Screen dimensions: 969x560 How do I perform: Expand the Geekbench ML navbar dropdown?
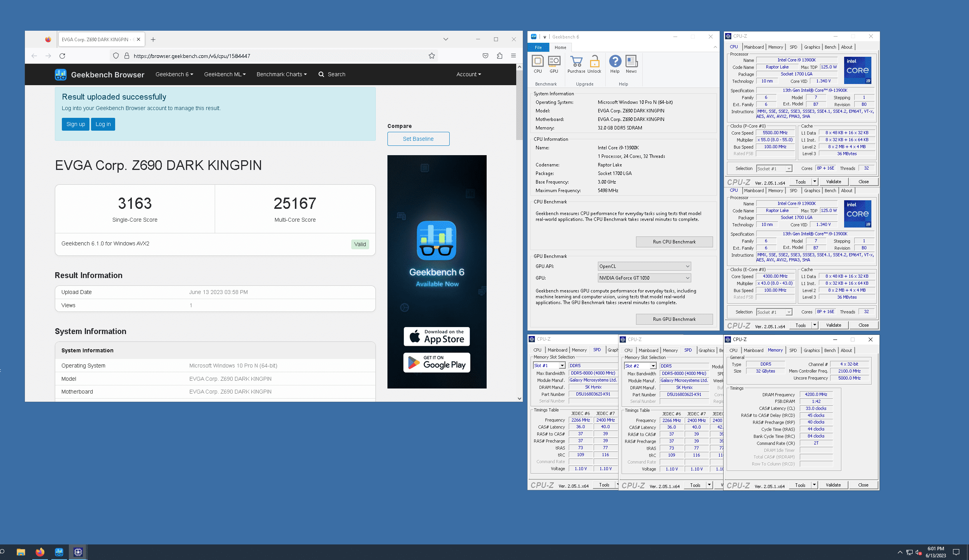(x=225, y=74)
